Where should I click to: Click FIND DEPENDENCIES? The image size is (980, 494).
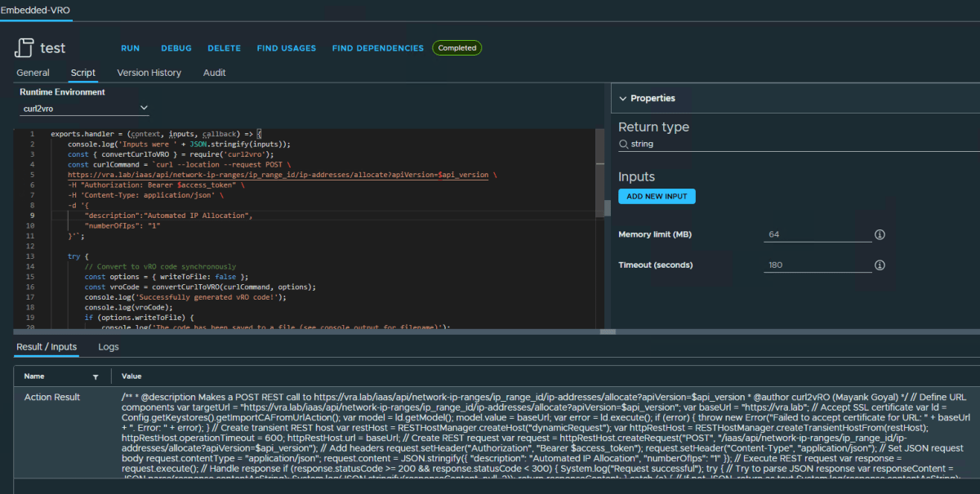[378, 48]
